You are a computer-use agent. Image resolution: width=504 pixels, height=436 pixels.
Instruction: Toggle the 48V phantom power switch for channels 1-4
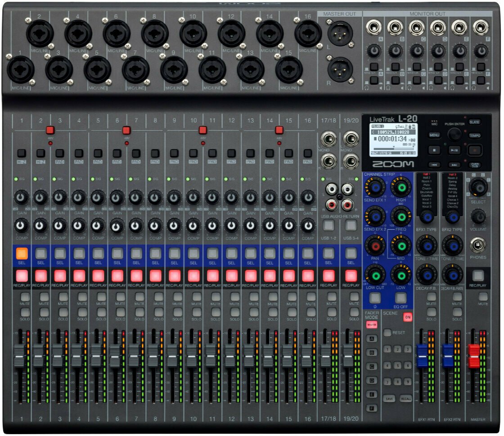pyautogui.click(x=50, y=130)
